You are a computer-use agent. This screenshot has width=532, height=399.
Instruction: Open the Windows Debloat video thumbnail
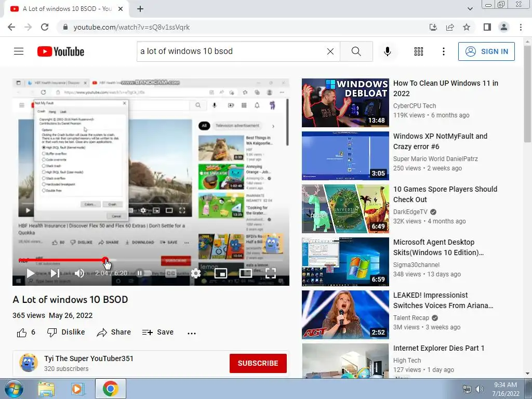[345, 103]
